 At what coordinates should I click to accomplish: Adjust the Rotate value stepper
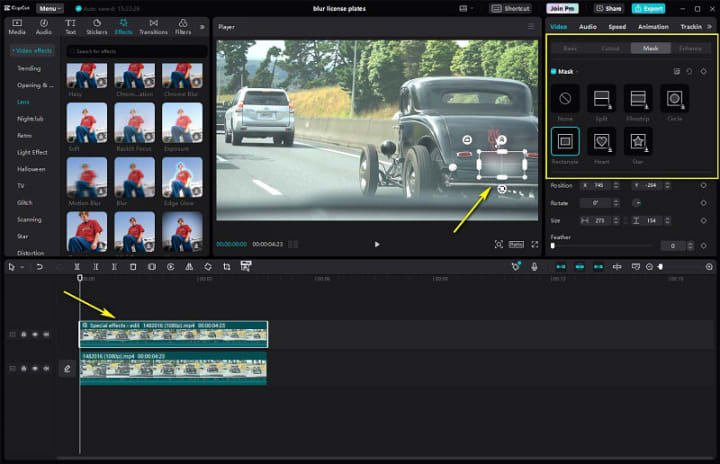point(616,203)
